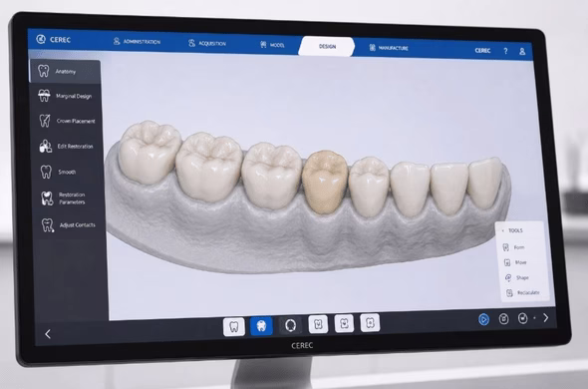
Task: Open the user account icon
Action: [522, 51]
